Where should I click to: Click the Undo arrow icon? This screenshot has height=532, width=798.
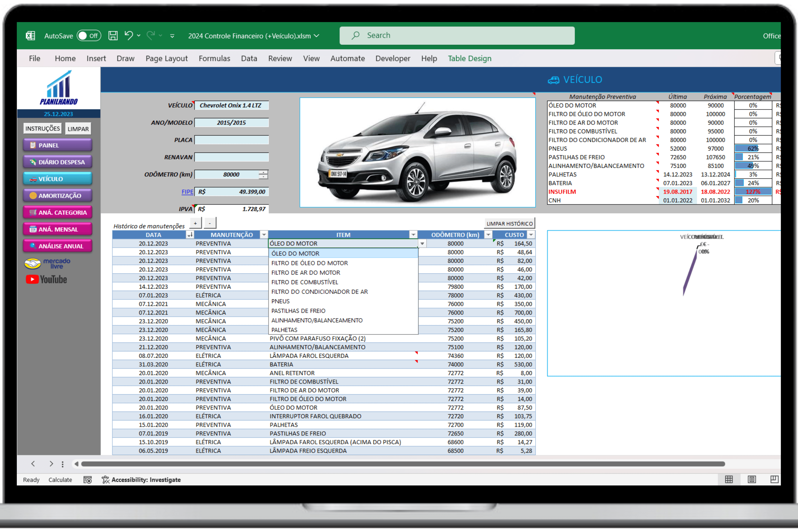point(129,35)
